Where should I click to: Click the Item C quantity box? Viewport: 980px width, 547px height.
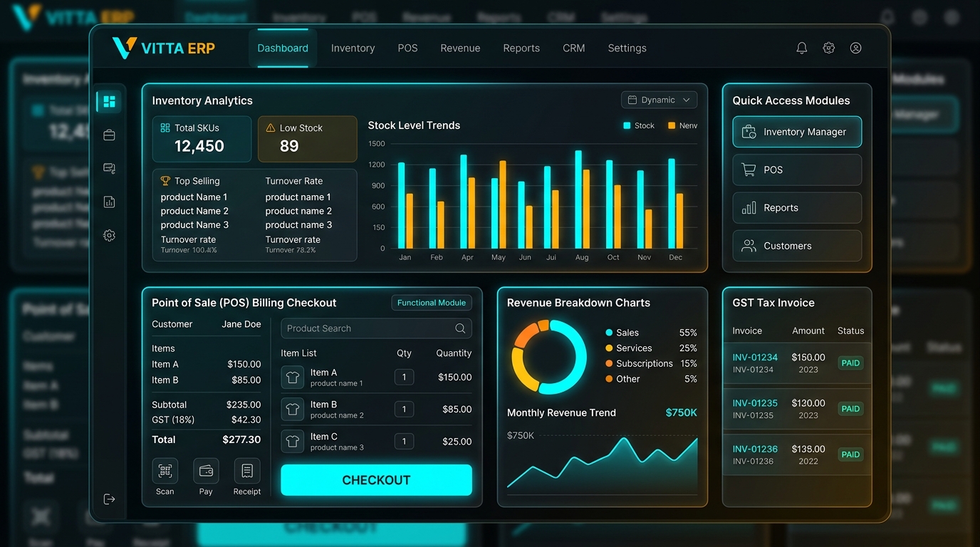(x=404, y=441)
